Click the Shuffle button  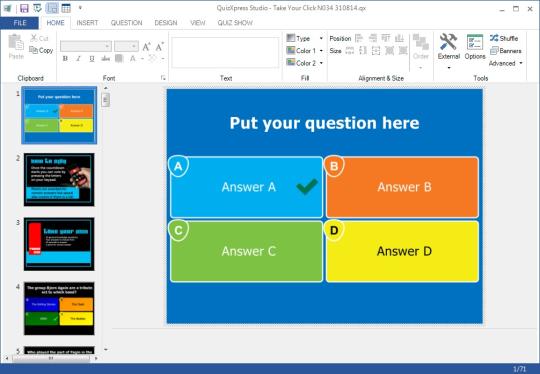[504, 38]
